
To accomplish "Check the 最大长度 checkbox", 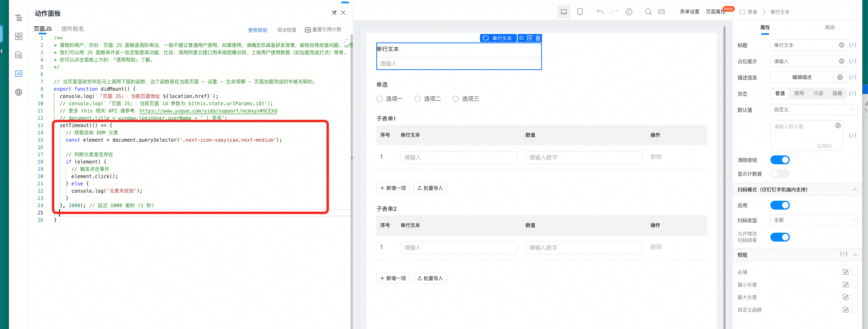I will 854,297.
